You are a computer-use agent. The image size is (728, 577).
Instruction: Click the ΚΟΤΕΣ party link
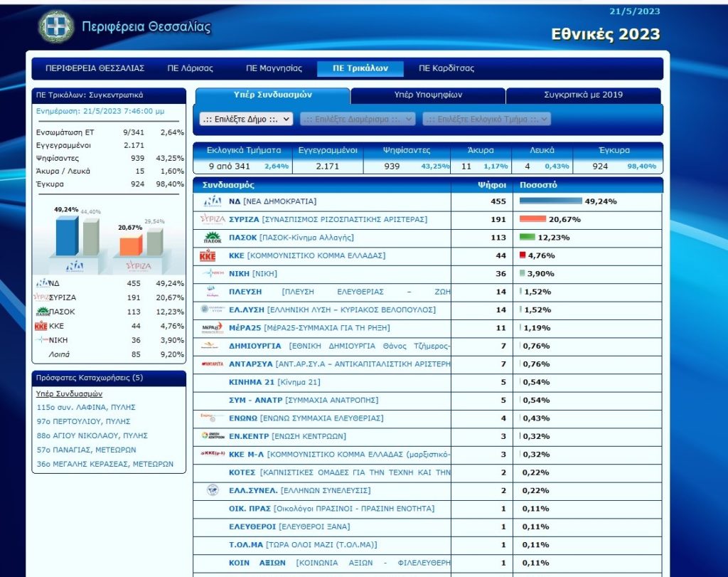tap(339, 472)
